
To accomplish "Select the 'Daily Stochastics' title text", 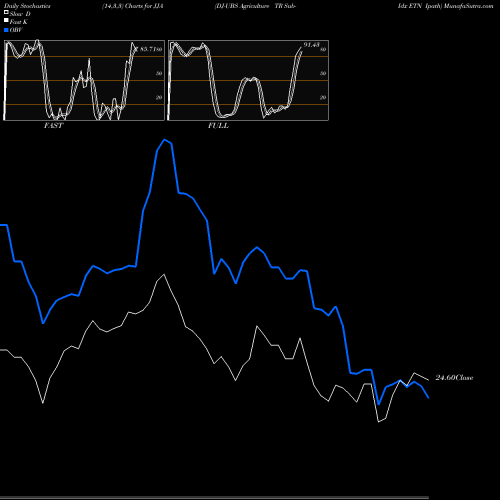I will coord(27,6).
